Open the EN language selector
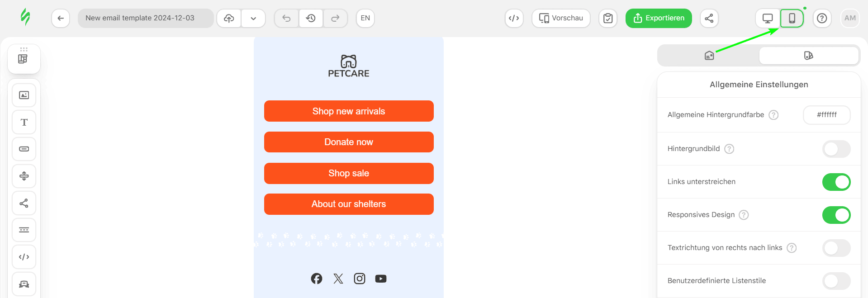 [365, 19]
